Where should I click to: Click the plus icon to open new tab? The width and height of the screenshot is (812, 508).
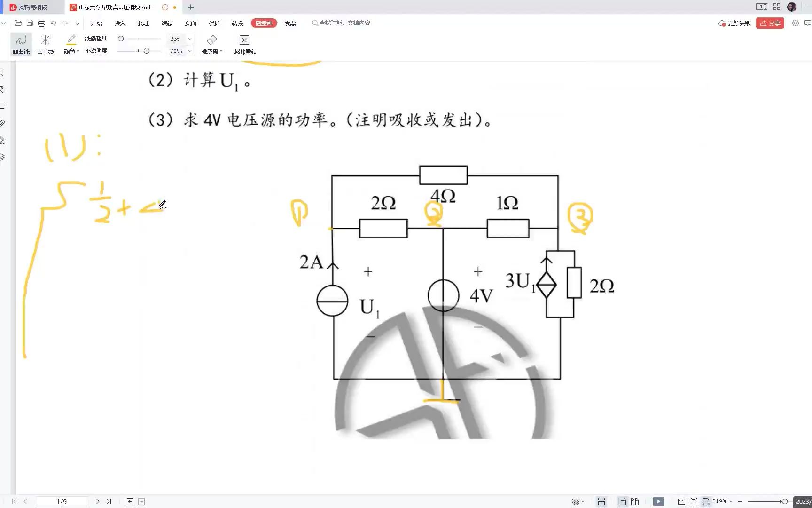coord(191,7)
